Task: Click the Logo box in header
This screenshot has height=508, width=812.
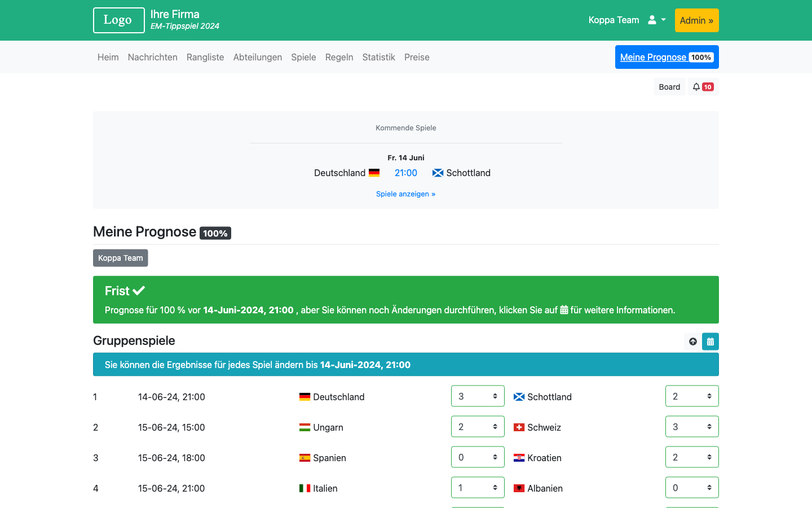Action: pos(119,20)
